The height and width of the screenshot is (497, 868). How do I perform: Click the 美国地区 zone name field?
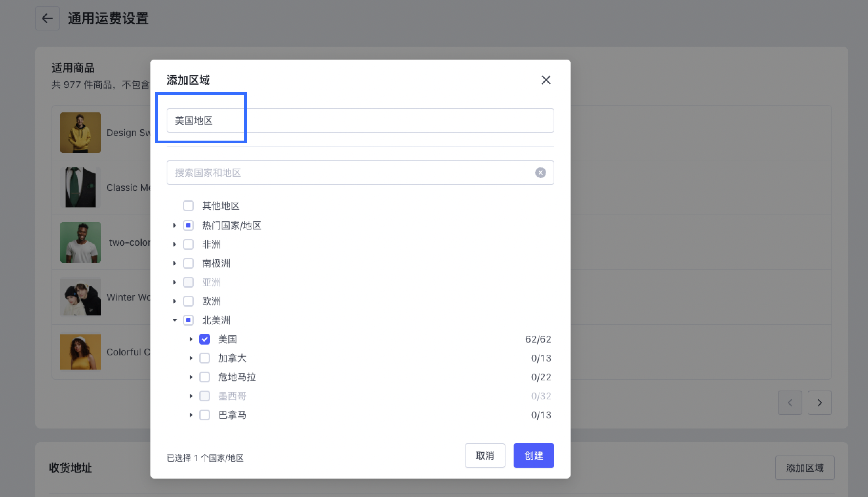point(360,120)
